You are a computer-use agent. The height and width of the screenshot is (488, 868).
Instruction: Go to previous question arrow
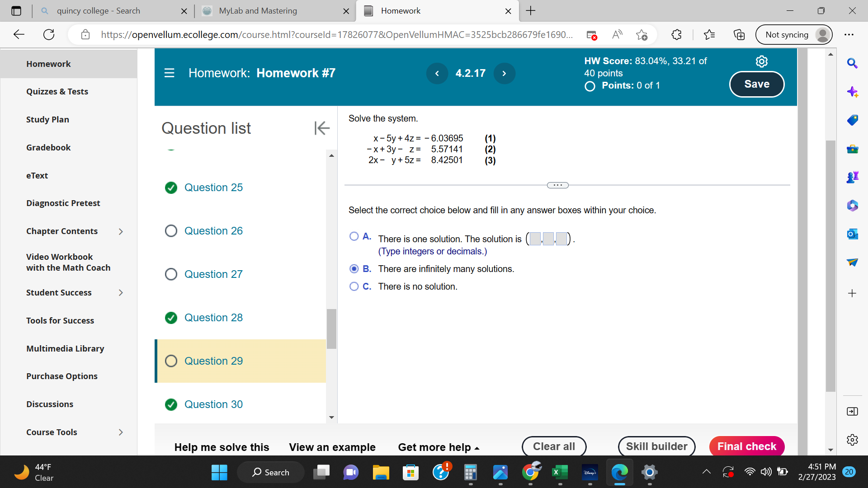pos(437,73)
